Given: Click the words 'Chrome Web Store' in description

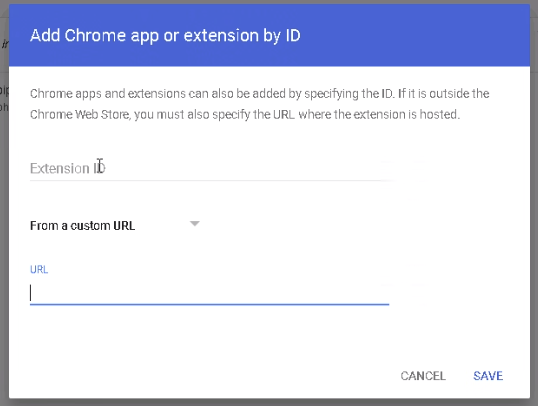Looking at the screenshot, I should 80,114.
